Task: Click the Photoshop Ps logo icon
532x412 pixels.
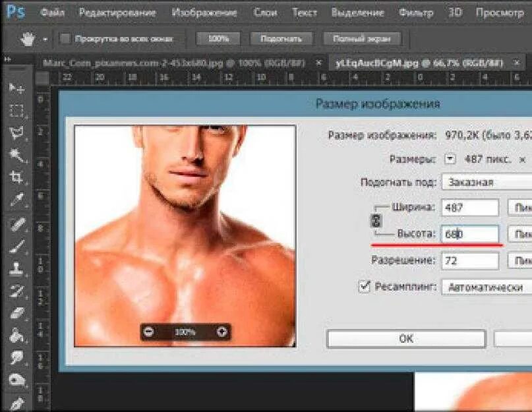Action: 16,12
